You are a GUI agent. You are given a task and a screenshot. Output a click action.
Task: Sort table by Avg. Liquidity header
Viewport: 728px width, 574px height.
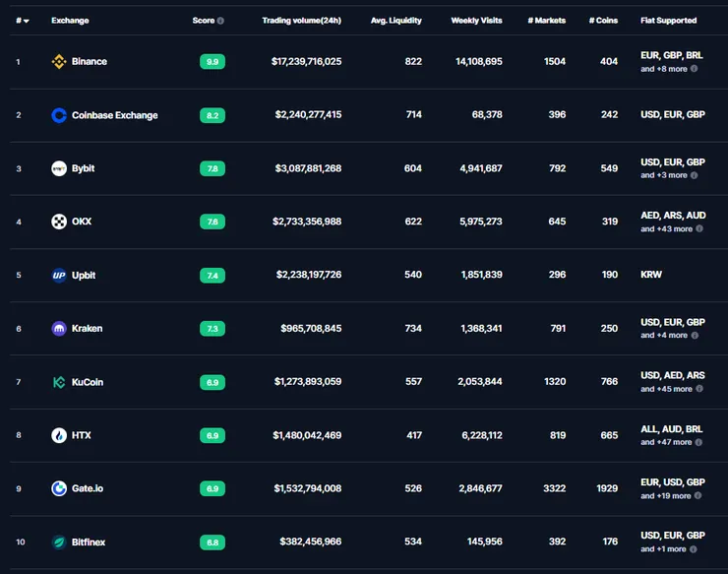[396, 21]
